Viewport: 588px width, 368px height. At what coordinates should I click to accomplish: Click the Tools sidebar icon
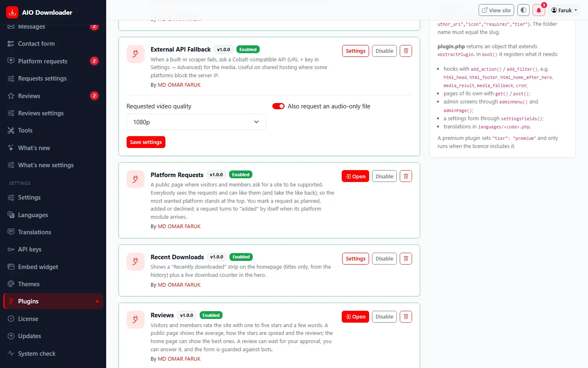pos(11,130)
